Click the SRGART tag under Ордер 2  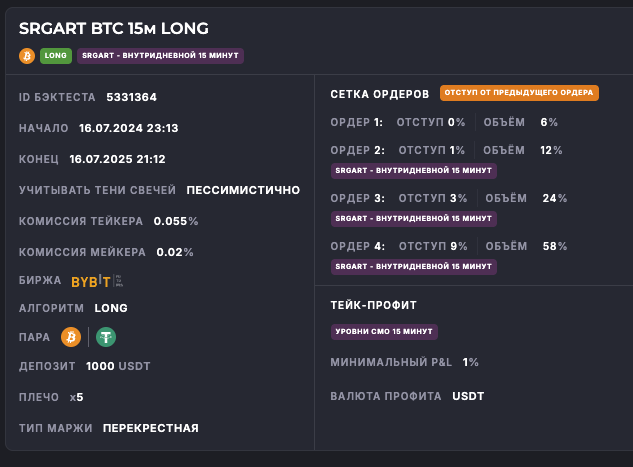pos(413,170)
